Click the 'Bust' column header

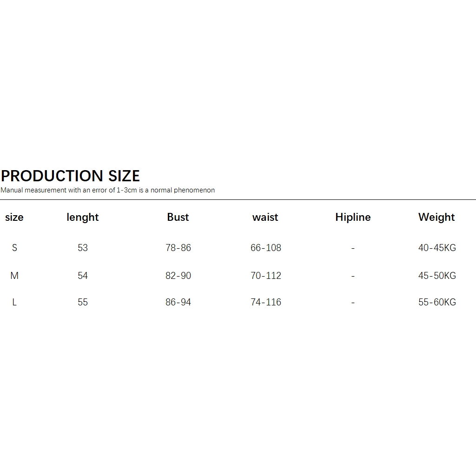pyautogui.click(x=178, y=217)
